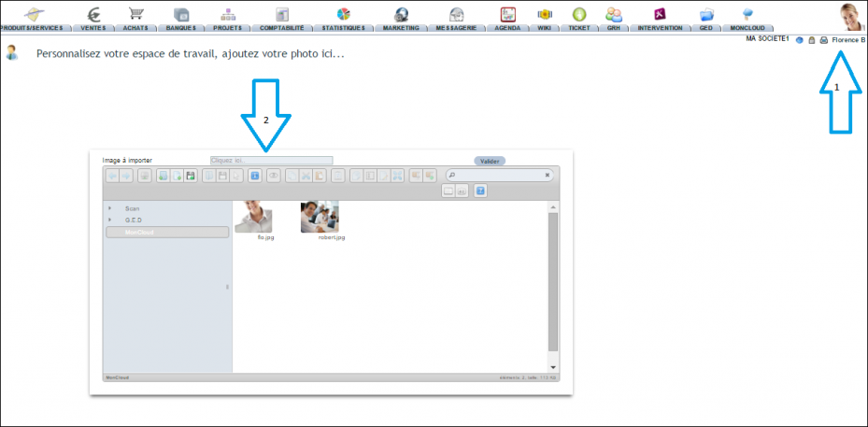Click the padlock icon near Florence B
Viewport: 868px width, 427px height.
812,40
